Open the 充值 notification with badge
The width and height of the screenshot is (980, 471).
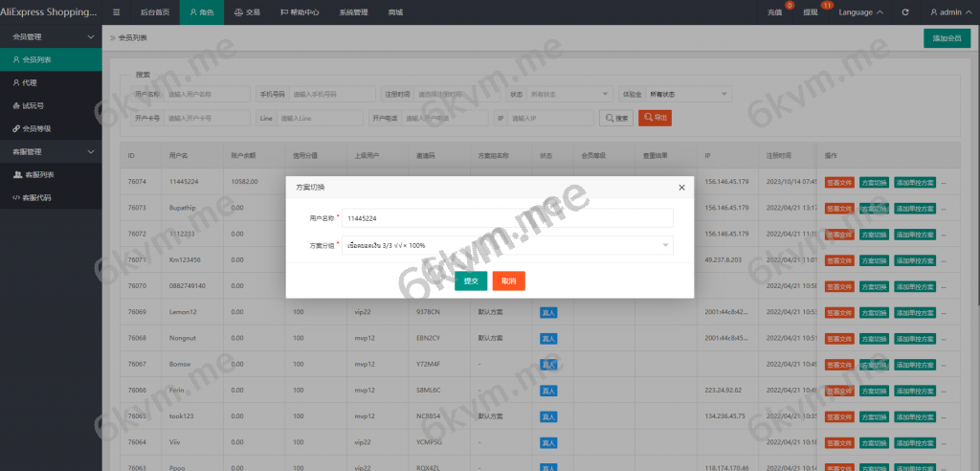774,12
